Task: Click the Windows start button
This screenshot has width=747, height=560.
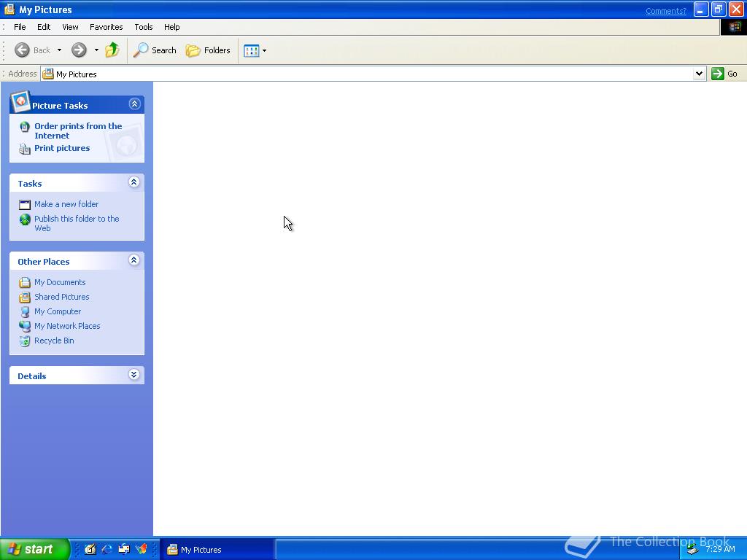Action: click(x=35, y=549)
